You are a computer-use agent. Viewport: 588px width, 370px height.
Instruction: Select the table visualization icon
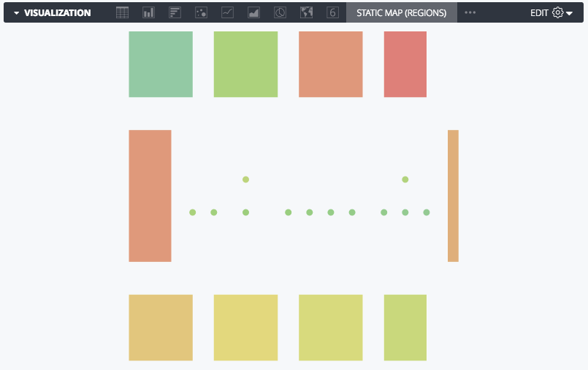point(122,12)
